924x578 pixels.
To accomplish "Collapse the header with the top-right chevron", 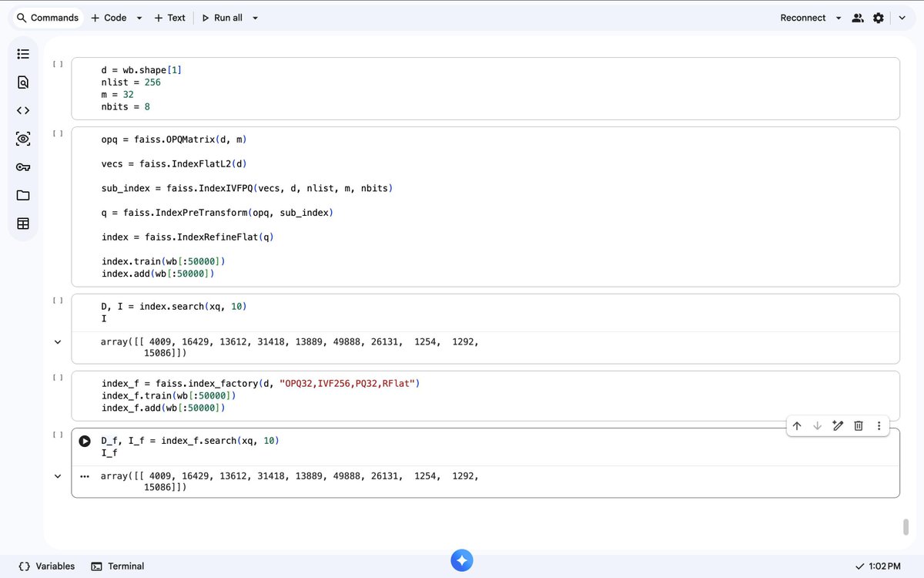I will coord(902,18).
